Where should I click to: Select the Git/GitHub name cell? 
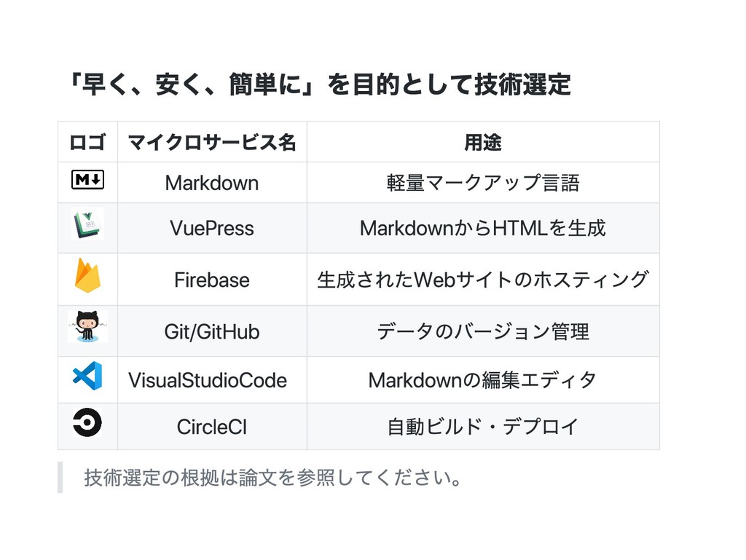pos(212,331)
